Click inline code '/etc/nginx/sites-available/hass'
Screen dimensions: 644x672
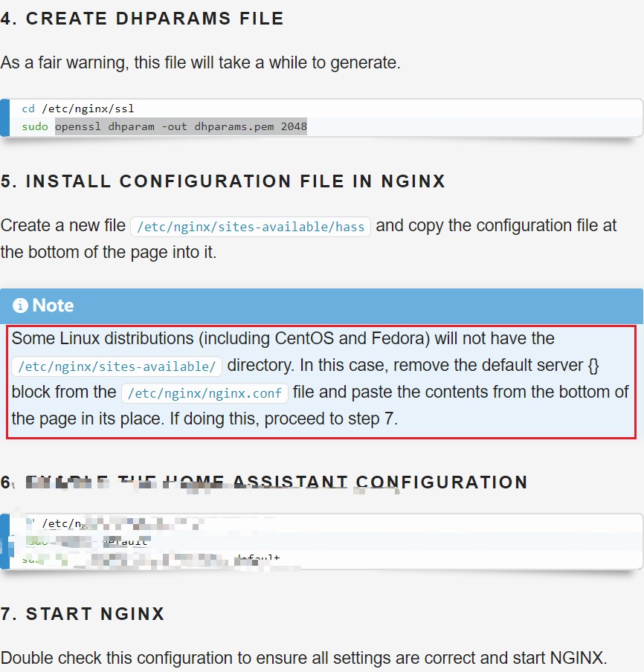tap(251, 227)
